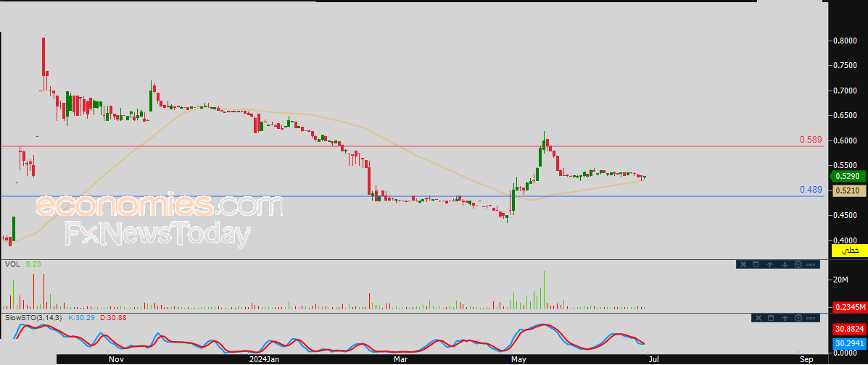Open more options for VOL panel
This screenshot has width=868, height=365.
coord(811,264)
